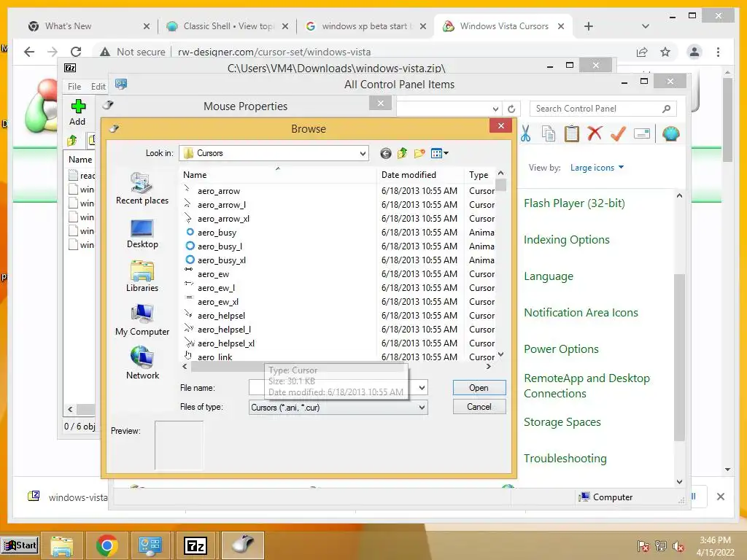Click red X delete icon in toolbar
747x560 pixels.
click(595, 134)
